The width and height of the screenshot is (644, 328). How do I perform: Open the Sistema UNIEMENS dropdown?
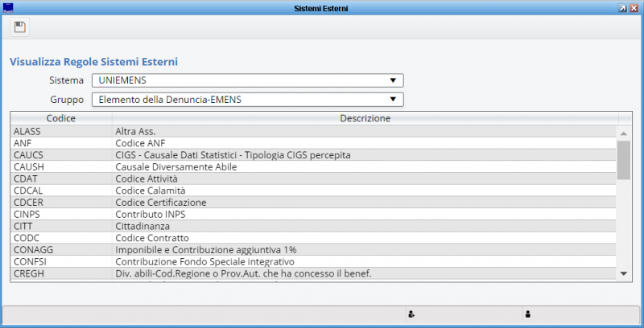tap(248, 80)
